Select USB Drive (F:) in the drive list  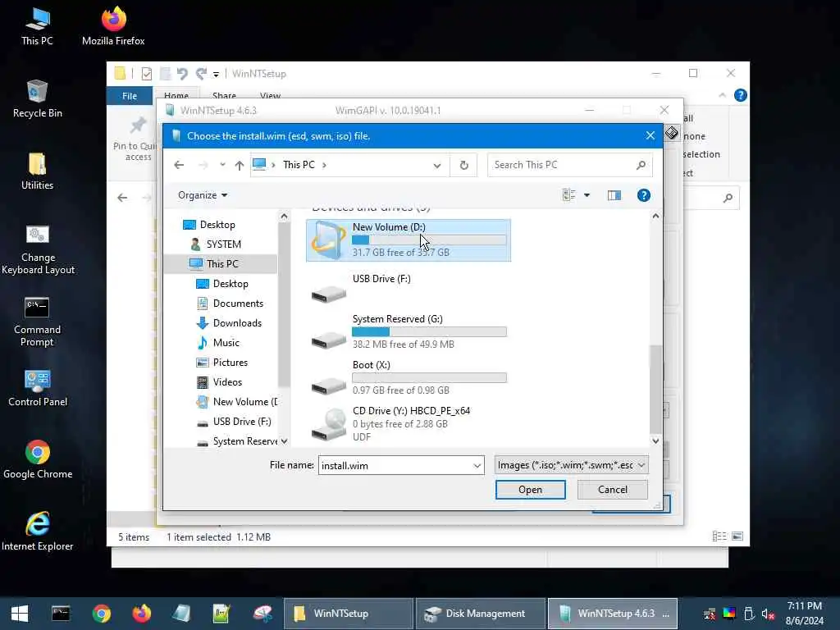[x=409, y=290]
